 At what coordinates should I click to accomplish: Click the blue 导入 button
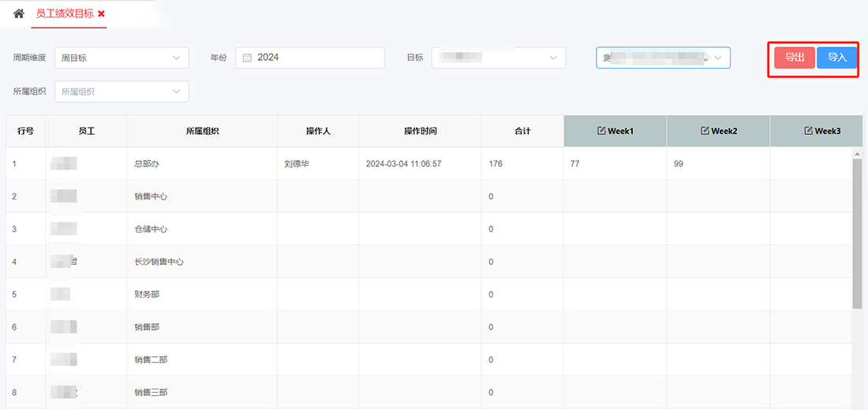coord(836,58)
